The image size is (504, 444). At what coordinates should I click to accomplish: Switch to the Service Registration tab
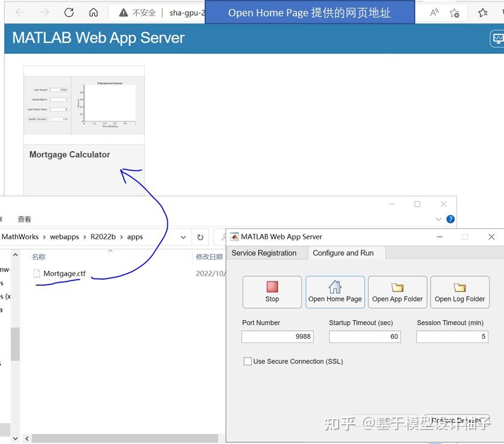coord(266,253)
